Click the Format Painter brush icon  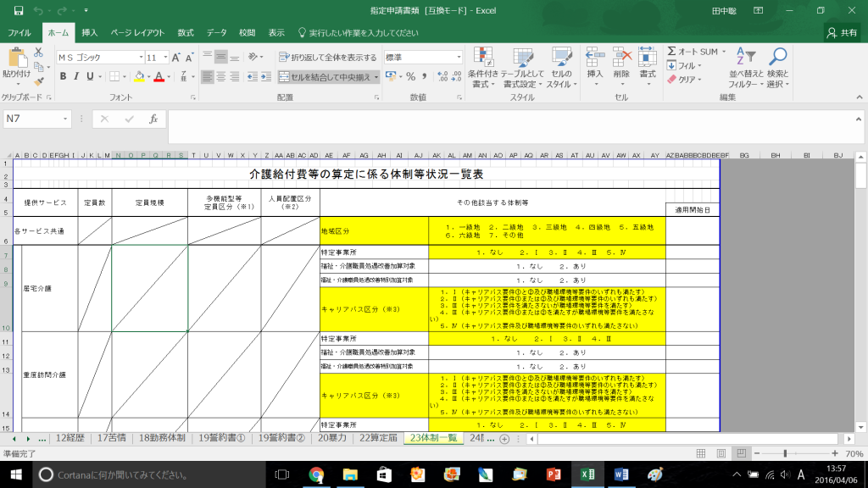tap(38, 80)
